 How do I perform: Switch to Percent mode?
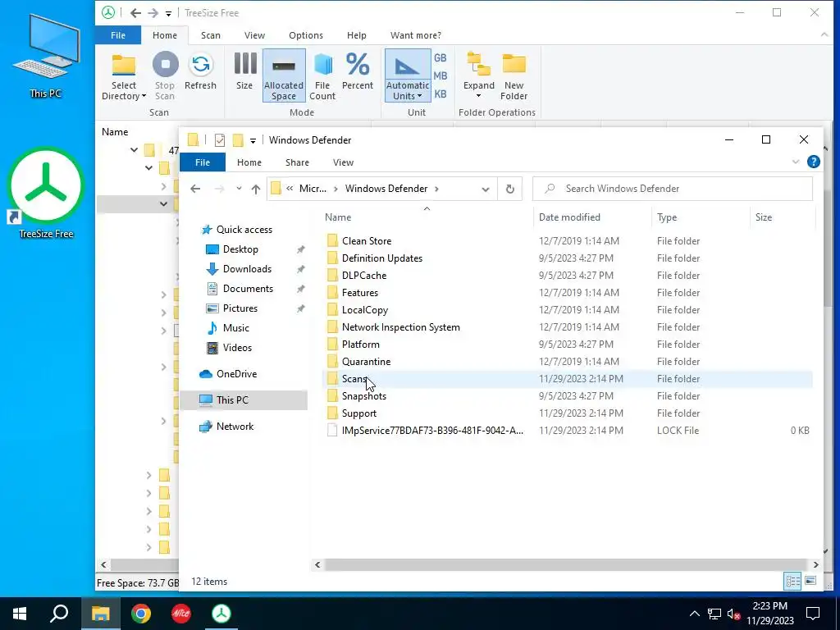pos(358,71)
